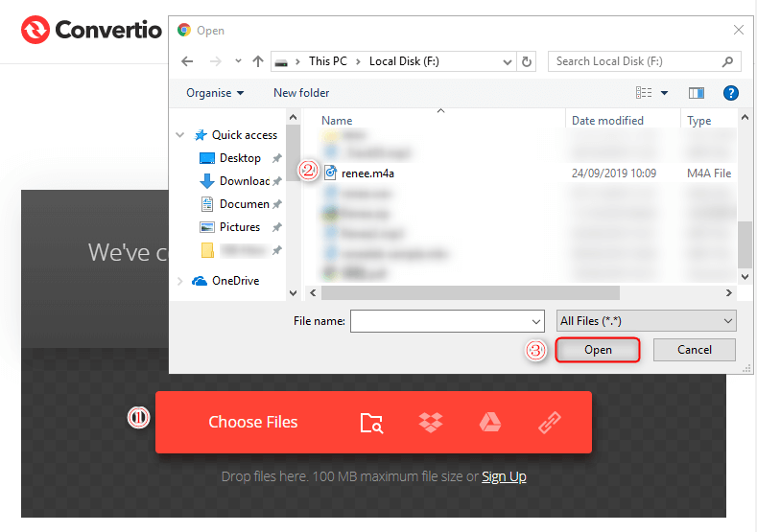757x532 pixels.
Task: Click the Sign Up link
Action: coord(504,476)
